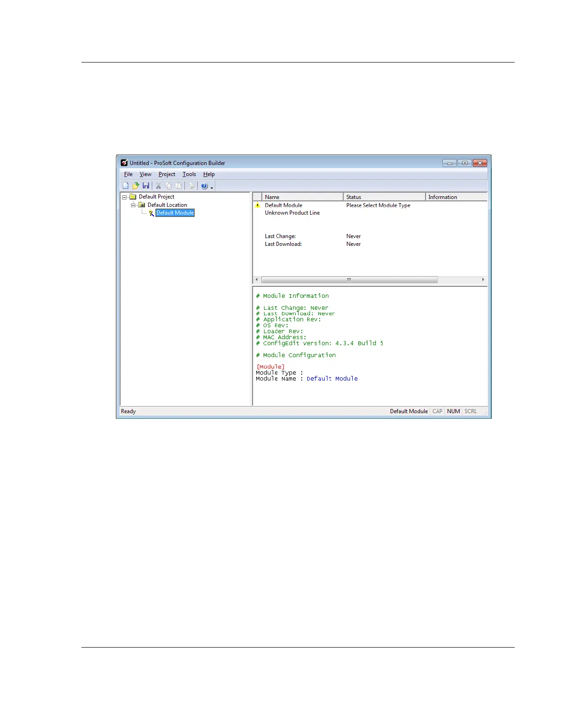Click 'ConfigEdit version: 4.3.4 Build 5' line
Viewport: 563px width, 728px height.
pos(323,343)
